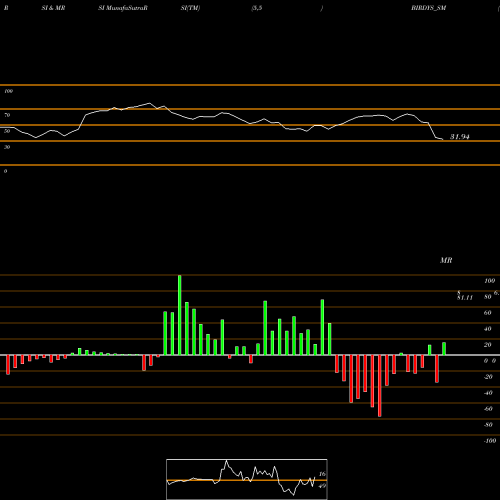Click the MR axis label -100
Viewport: 500px width, 500px height.
click(490, 441)
